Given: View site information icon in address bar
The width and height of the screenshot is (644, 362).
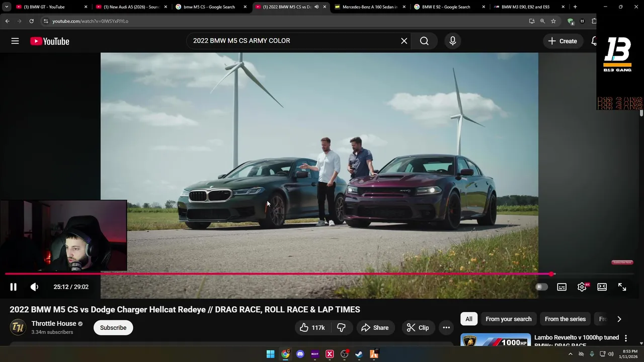Looking at the screenshot, I should (x=46, y=21).
